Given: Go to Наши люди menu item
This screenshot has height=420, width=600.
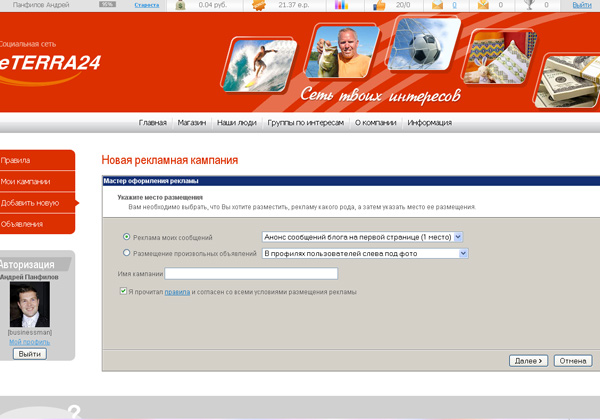Looking at the screenshot, I should (x=236, y=123).
